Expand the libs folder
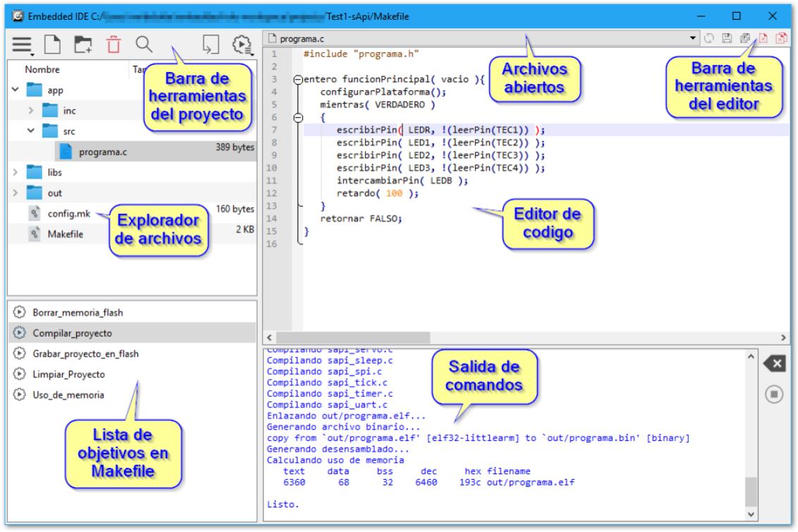798x532 pixels. click(x=16, y=173)
